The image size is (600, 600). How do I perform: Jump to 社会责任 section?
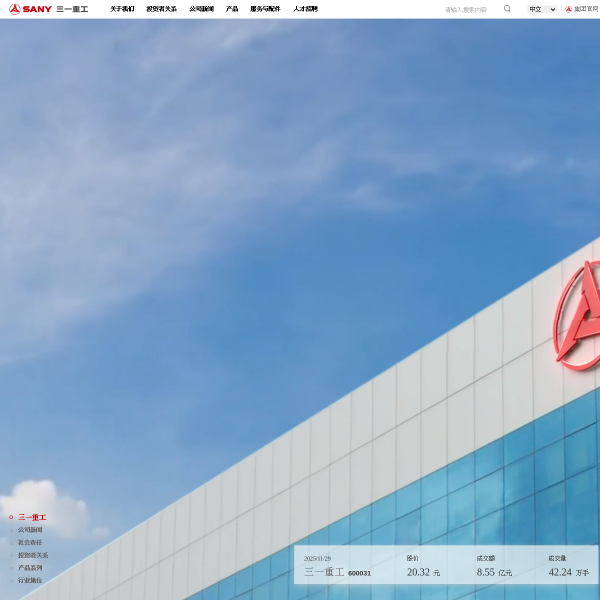coord(30,543)
